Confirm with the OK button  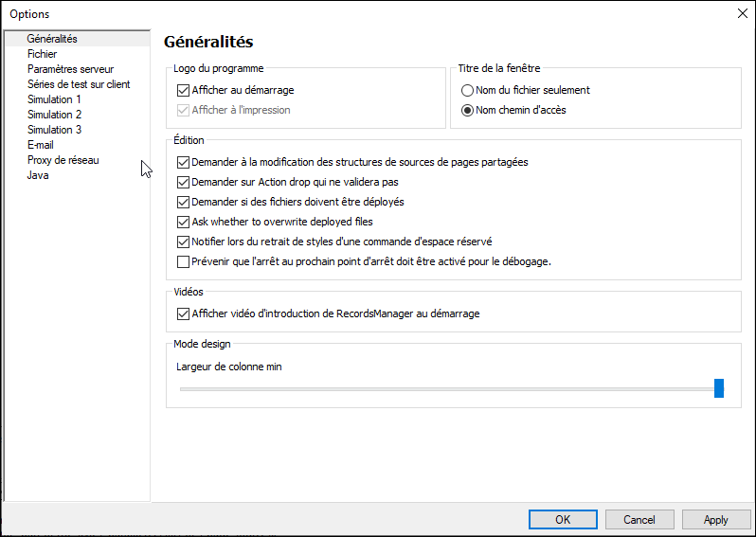(x=563, y=520)
